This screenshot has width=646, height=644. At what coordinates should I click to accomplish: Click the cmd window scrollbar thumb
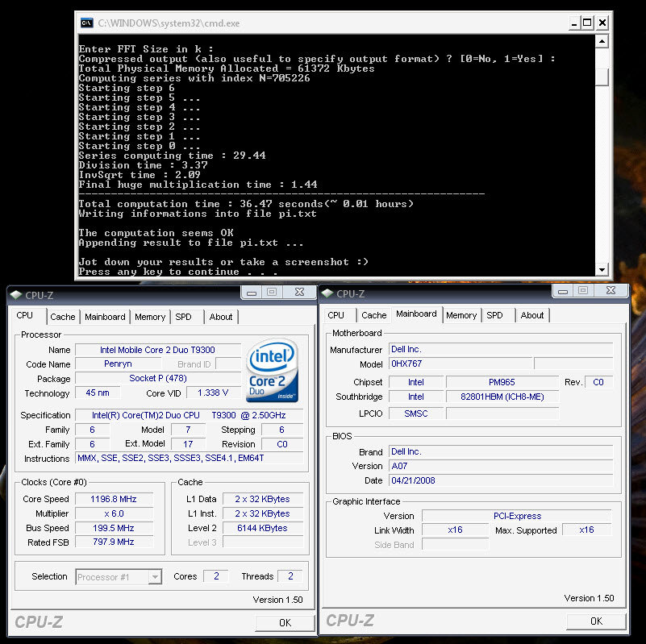602,77
